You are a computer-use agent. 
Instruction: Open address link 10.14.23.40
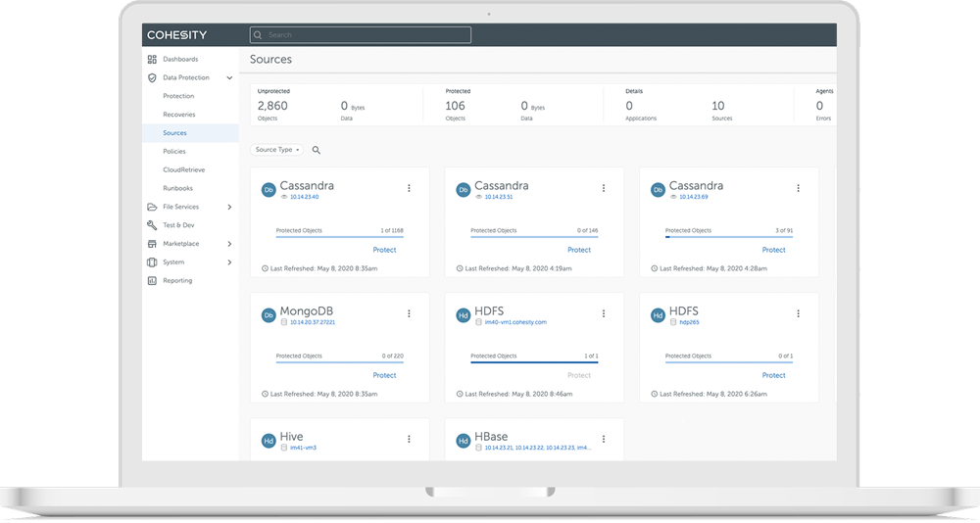pyautogui.click(x=305, y=197)
